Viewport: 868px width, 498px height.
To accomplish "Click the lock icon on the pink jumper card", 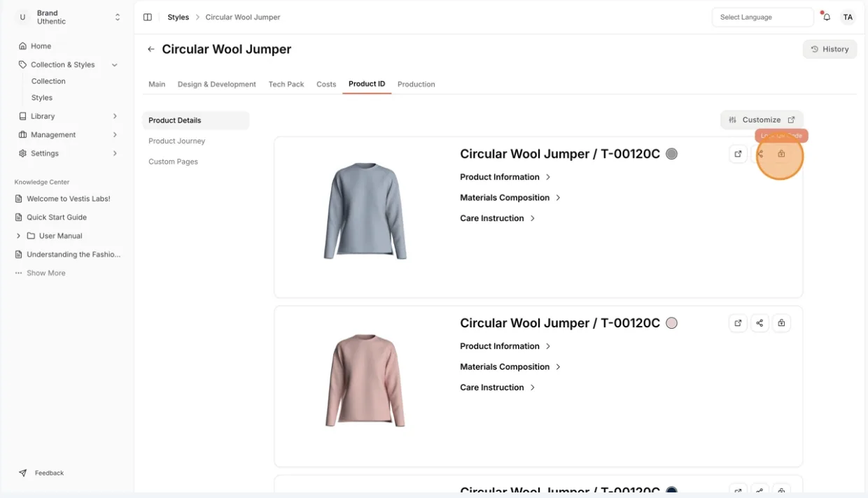I will pos(781,323).
